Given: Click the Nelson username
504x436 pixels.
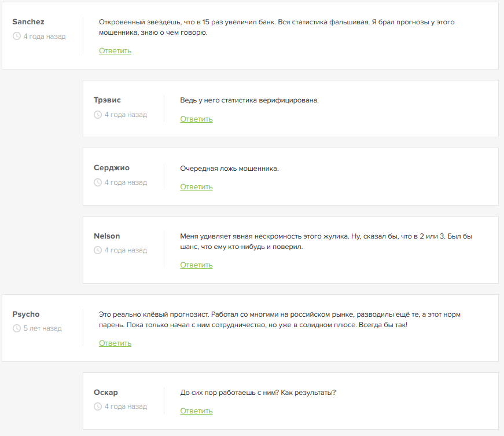Looking at the screenshot, I should [107, 236].
